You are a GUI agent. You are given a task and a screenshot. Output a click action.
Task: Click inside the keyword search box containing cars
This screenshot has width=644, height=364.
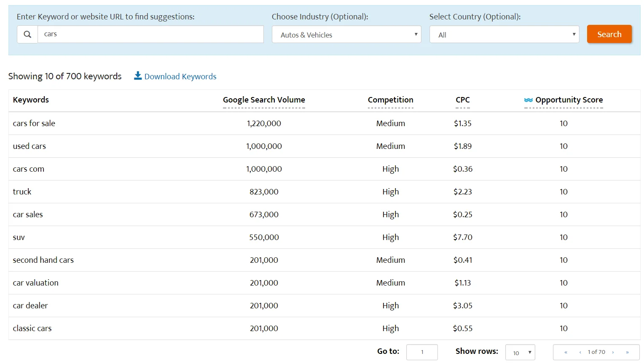(151, 34)
